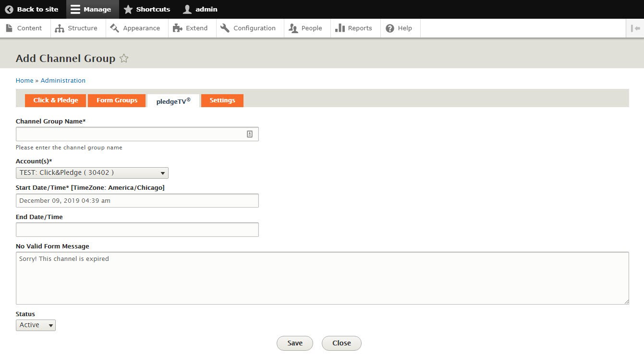Focus the Channel Group Name field
The height and width of the screenshot is (357, 644).
[137, 134]
